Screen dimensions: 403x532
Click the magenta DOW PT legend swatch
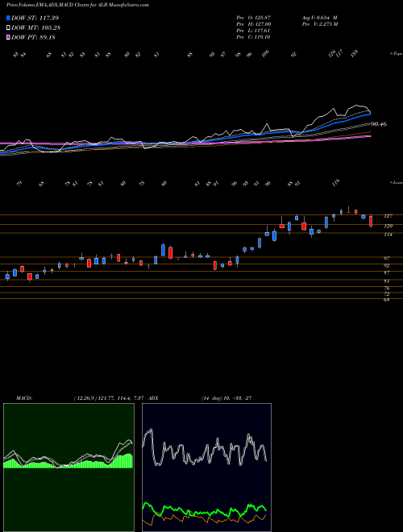(9, 37)
